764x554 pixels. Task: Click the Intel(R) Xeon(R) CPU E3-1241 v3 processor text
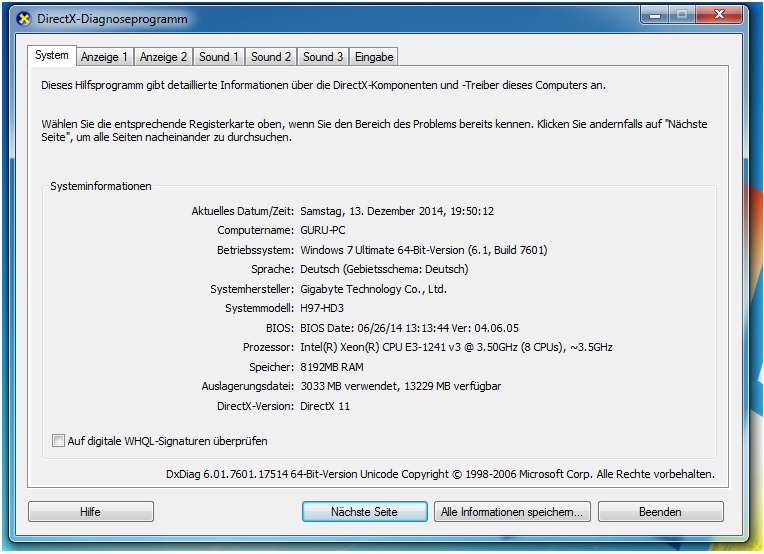point(456,347)
